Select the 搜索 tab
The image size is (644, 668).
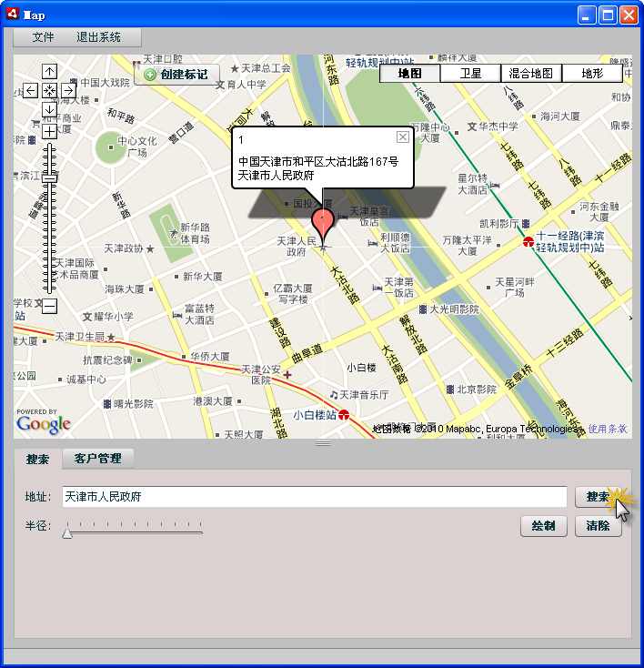tap(38, 460)
